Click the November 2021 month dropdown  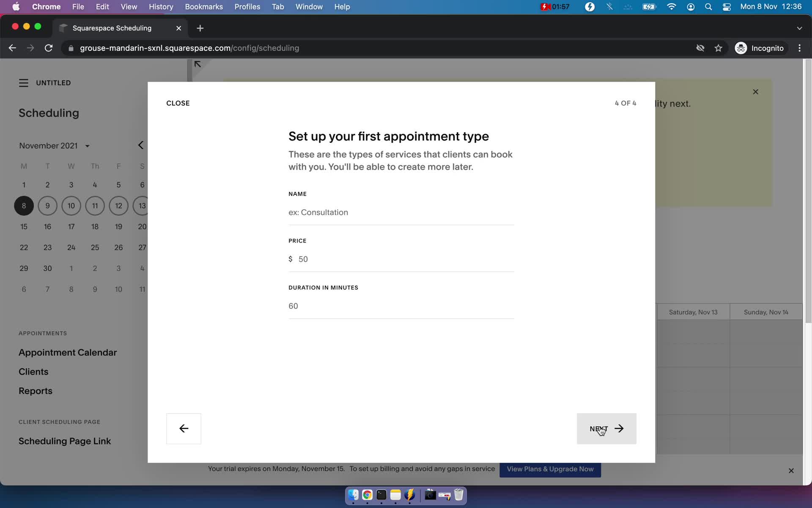click(x=53, y=145)
